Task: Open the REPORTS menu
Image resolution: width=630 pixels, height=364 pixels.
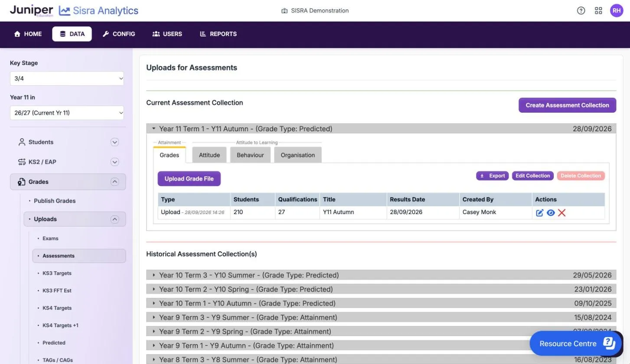Action: click(x=218, y=34)
